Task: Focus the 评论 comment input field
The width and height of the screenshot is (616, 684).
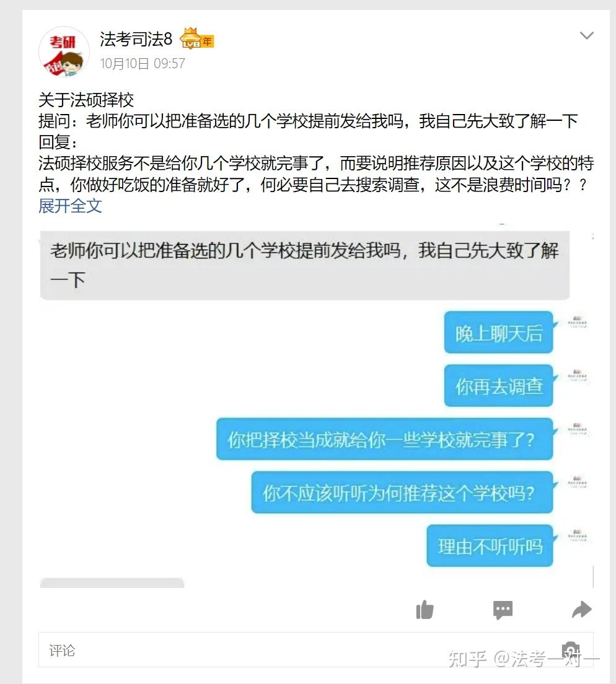Action: click(316, 649)
